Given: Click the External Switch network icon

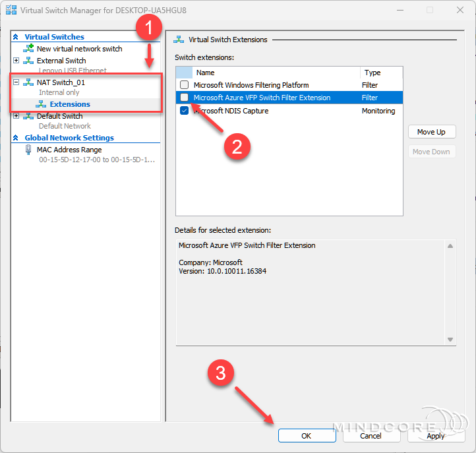Looking at the screenshot, I should point(28,61).
